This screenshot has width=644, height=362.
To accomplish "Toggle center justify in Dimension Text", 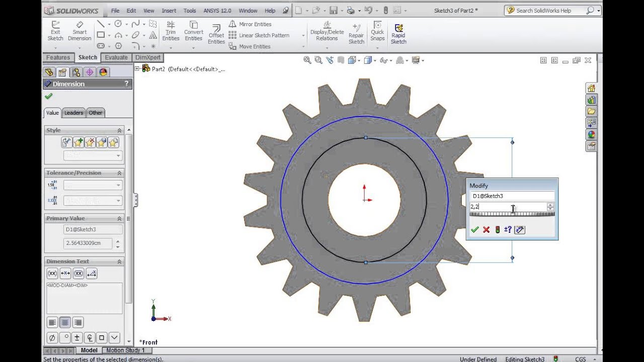I will coord(65,323).
